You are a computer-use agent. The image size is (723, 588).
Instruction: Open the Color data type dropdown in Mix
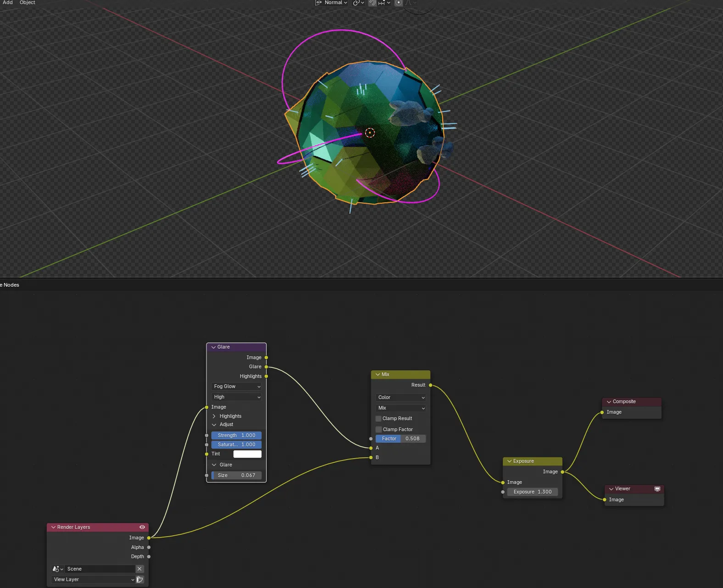pyautogui.click(x=401, y=397)
